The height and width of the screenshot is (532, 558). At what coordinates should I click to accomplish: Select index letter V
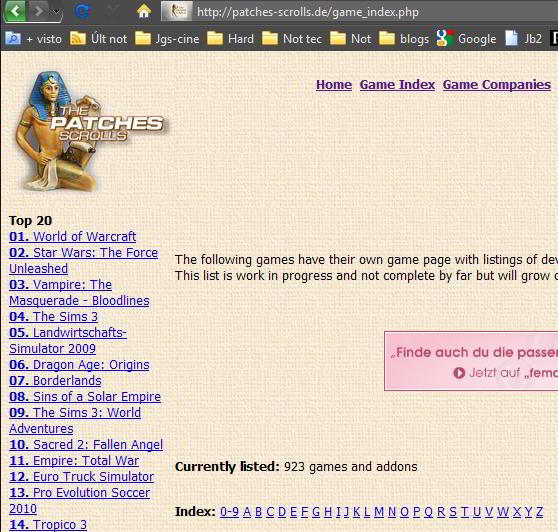point(488,512)
